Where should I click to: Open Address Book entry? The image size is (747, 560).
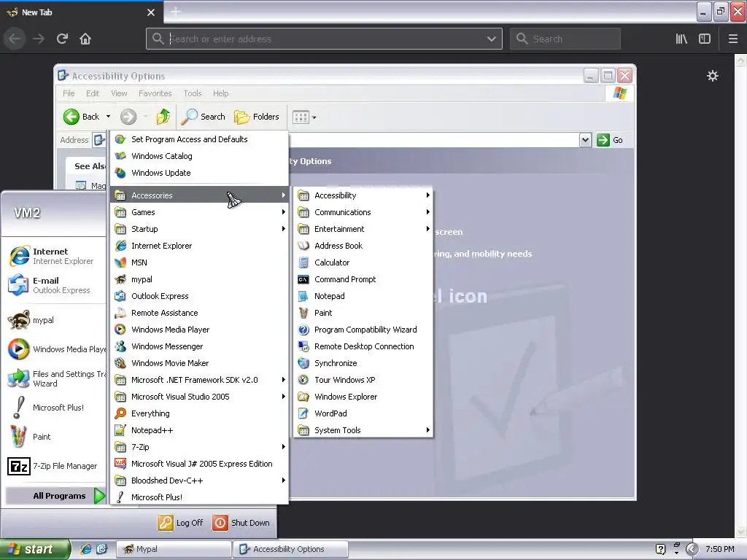363,246
